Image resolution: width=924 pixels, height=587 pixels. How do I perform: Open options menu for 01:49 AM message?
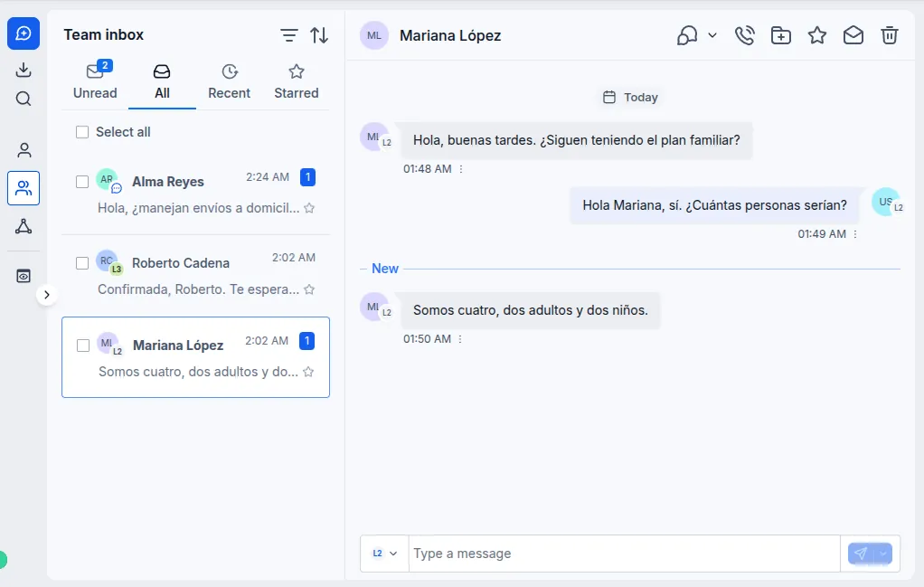point(855,234)
